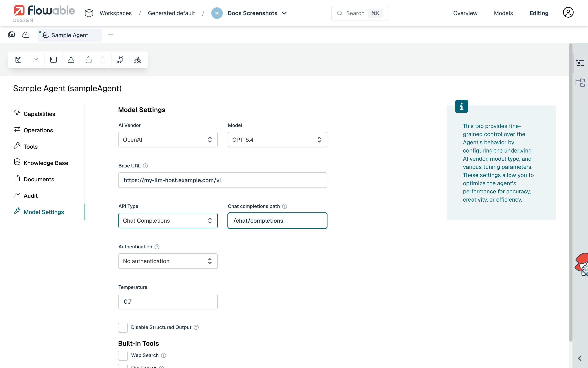This screenshot has height=368, width=588.
Task: Open the AI Vendor OpenAI dropdown
Action: coord(168,140)
